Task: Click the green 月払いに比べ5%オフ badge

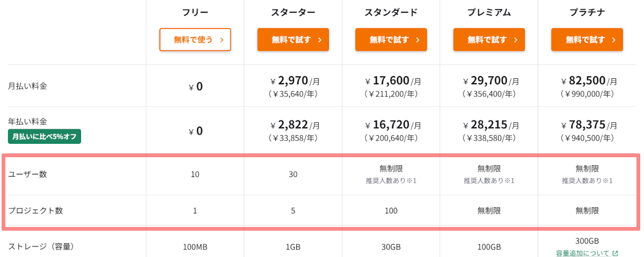Action: [x=44, y=137]
